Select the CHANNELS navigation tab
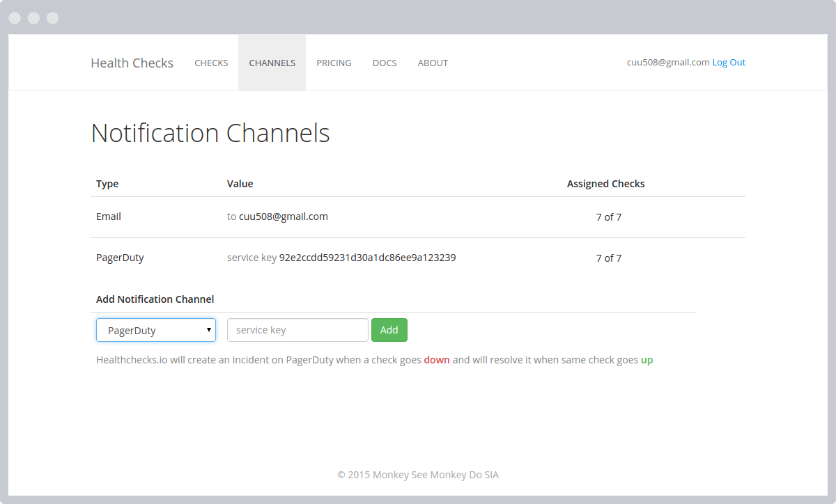The image size is (836, 504). point(272,63)
